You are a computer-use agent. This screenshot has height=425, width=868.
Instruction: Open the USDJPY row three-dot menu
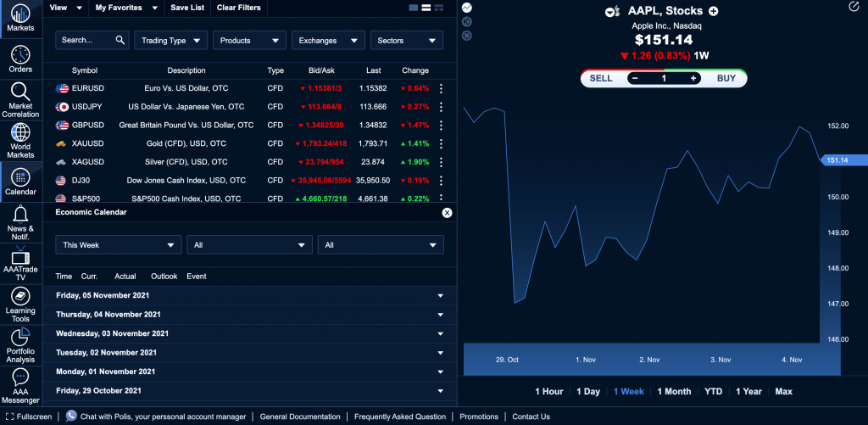(441, 107)
